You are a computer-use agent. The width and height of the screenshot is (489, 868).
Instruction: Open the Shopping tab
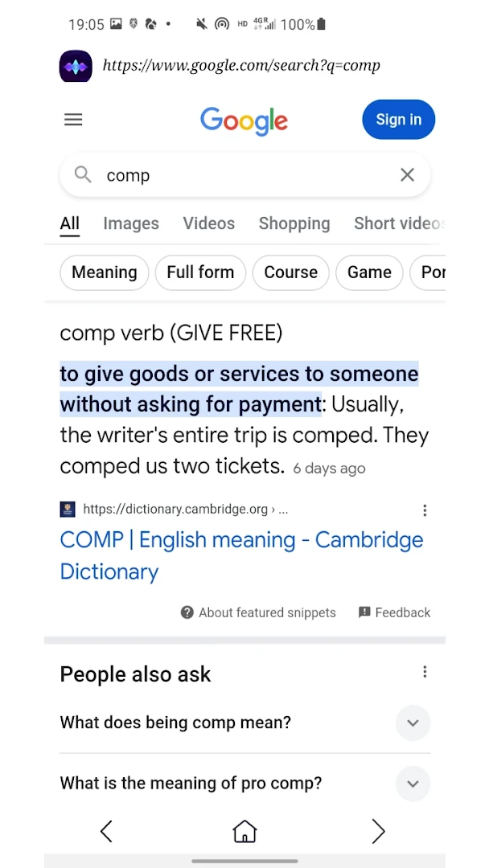point(294,223)
